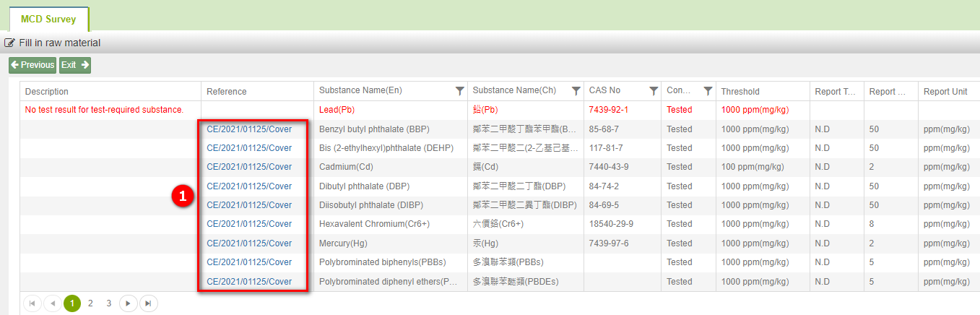This screenshot has width=980, height=315.
Task: Jump to last page of results
Action: (147, 303)
